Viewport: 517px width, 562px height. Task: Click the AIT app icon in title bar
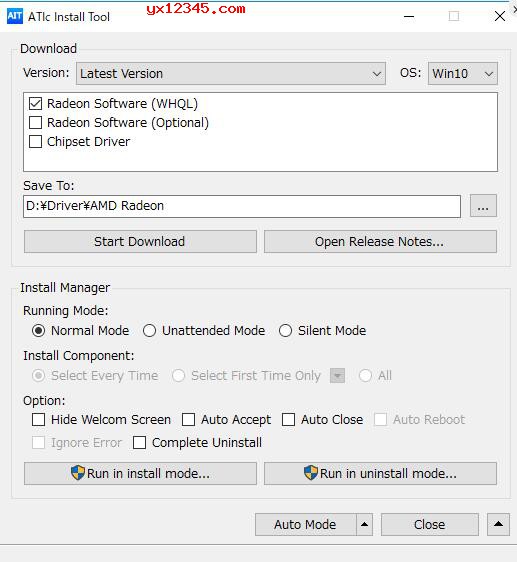[x=15, y=16]
